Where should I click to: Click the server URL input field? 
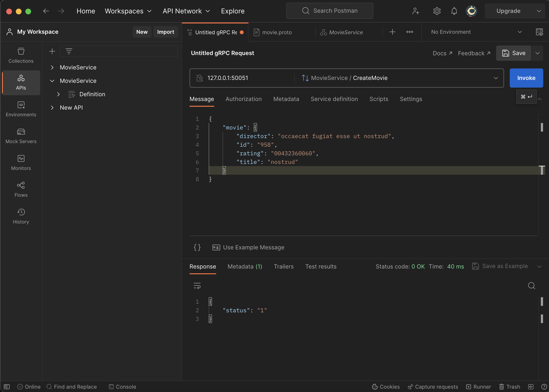[x=241, y=78]
